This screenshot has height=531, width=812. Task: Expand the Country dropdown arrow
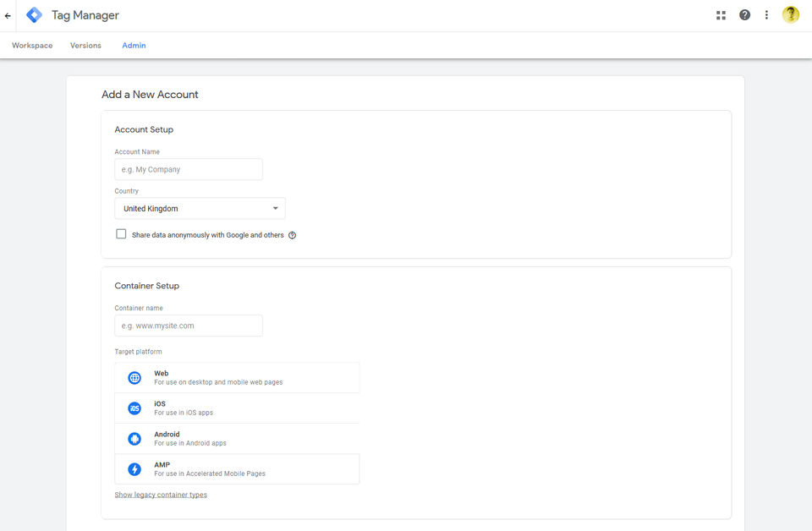point(276,208)
